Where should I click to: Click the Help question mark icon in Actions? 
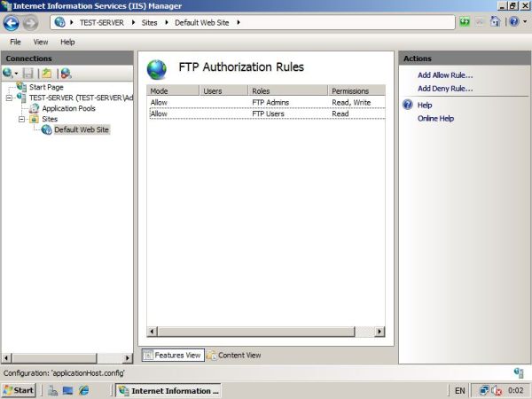(408, 105)
